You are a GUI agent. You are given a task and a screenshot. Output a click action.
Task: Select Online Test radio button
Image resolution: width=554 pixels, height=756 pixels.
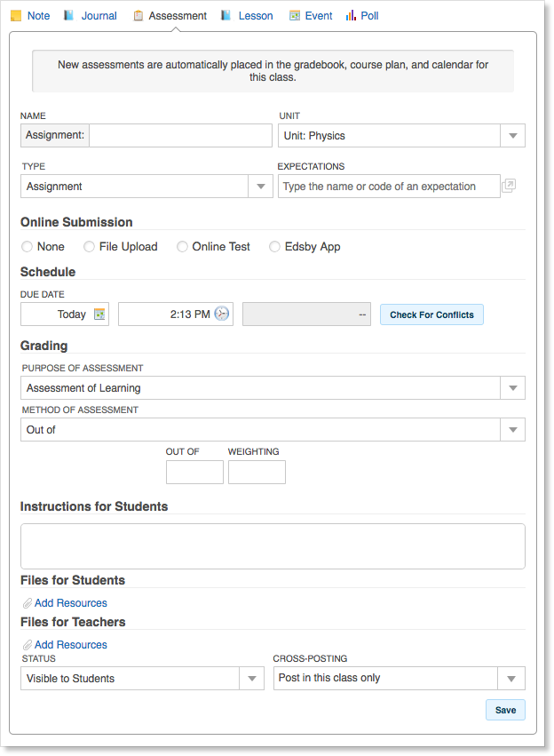pyautogui.click(x=182, y=247)
